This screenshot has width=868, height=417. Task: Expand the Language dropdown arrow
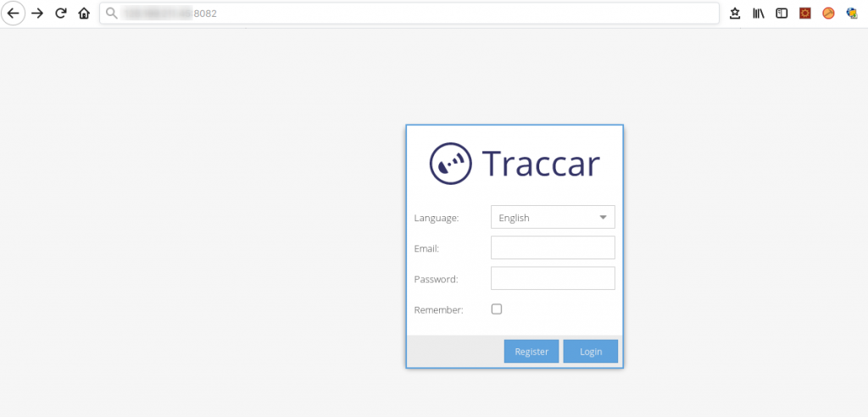click(x=604, y=217)
